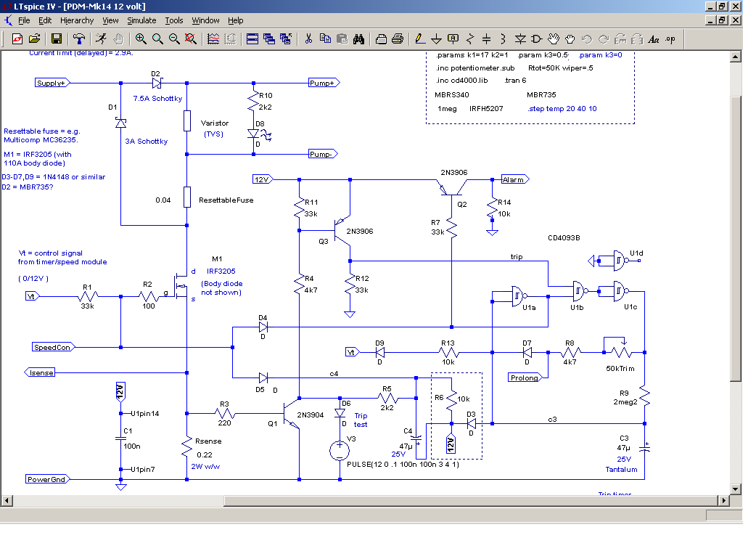Open the Component gate icon

(x=537, y=39)
